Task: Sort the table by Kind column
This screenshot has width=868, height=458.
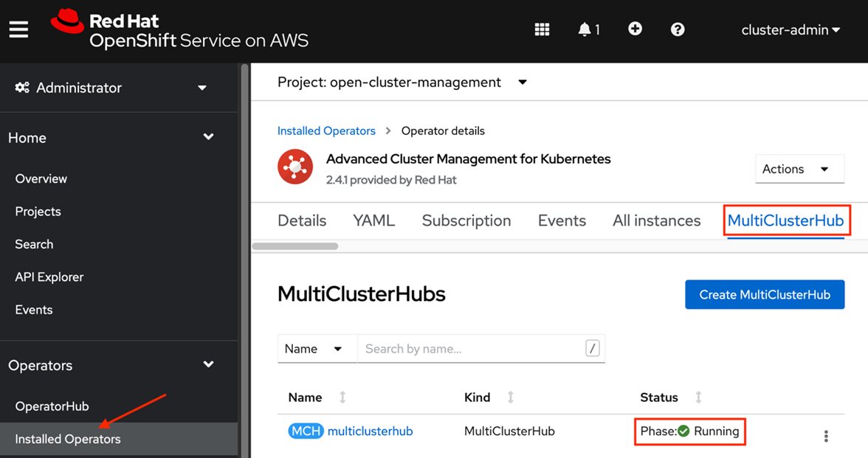Action: click(x=489, y=397)
